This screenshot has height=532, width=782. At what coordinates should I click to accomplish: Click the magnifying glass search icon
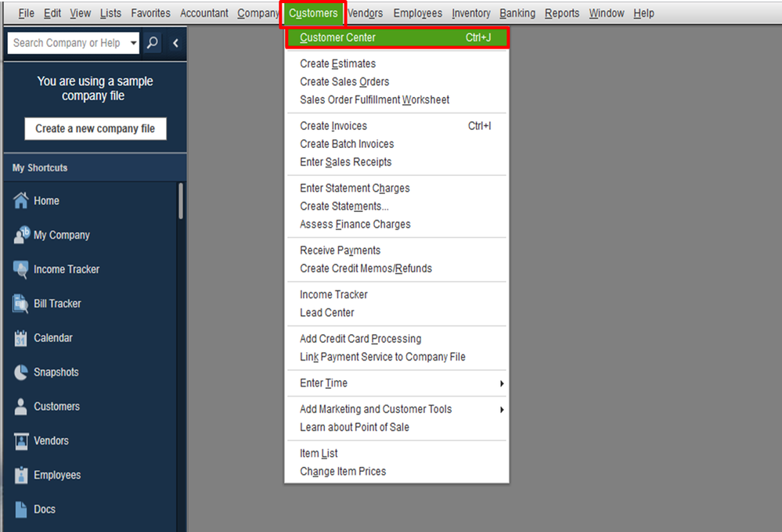coord(153,43)
